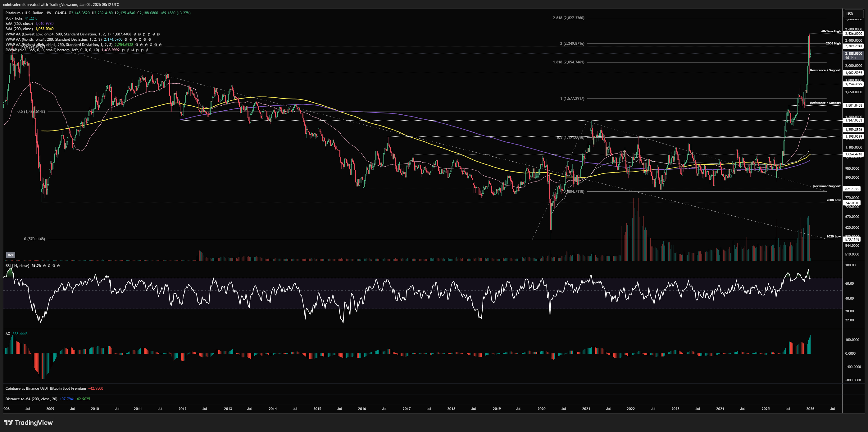
Task: Select the Platinum / U.S. Dollar symbol title
Action: 24,13
